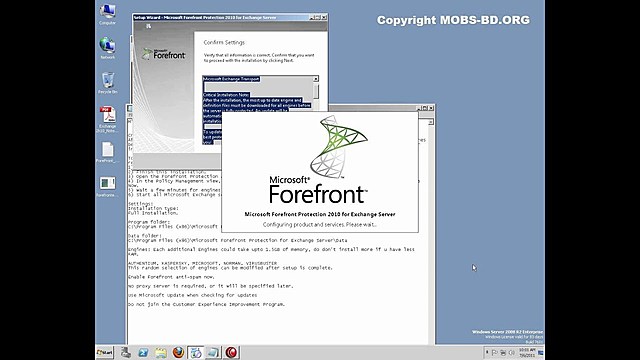
Task: Click the 'Confirm Settings' heading
Action: click(x=224, y=42)
